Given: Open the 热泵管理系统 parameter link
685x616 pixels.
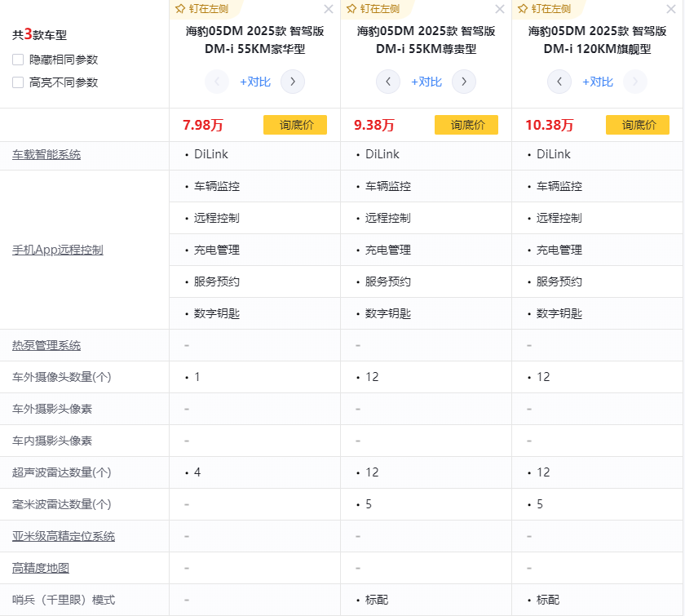Looking at the screenshot, I should tap(46, 346).
